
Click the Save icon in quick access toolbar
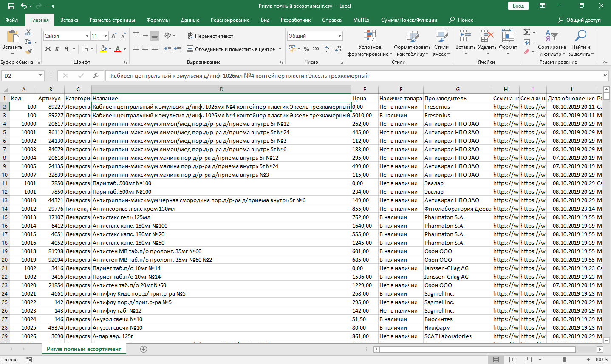(11, 6)
